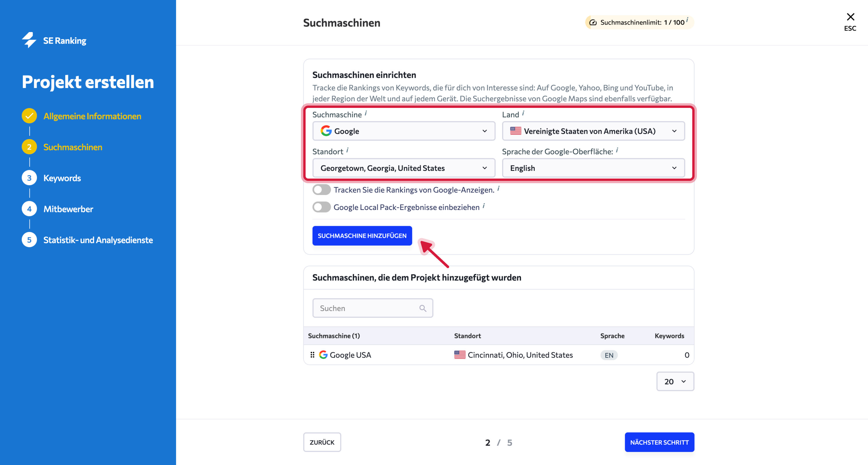The height and width of the screenshot is (465, 868).
Task: Click into the Suchen search field
Action: [x=373, y=308]
